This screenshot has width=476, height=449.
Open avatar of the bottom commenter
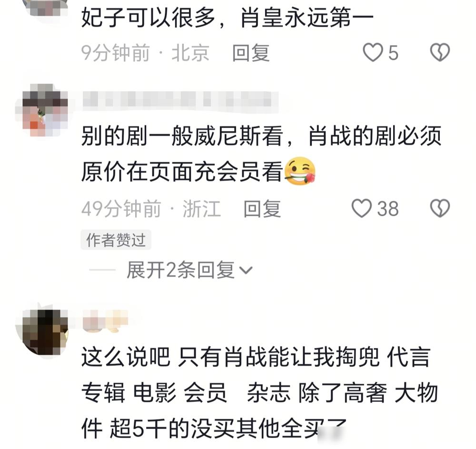point(41,331)
